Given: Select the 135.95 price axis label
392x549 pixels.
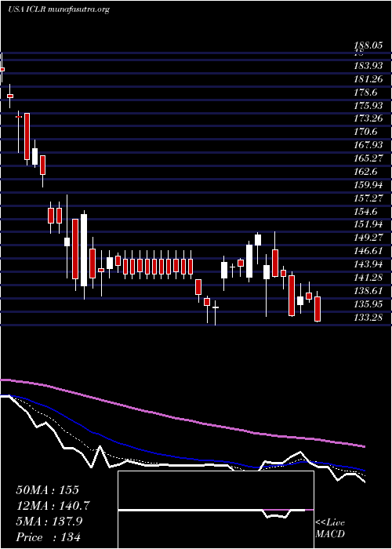Looking at the screenshot, I should point(369,304).
